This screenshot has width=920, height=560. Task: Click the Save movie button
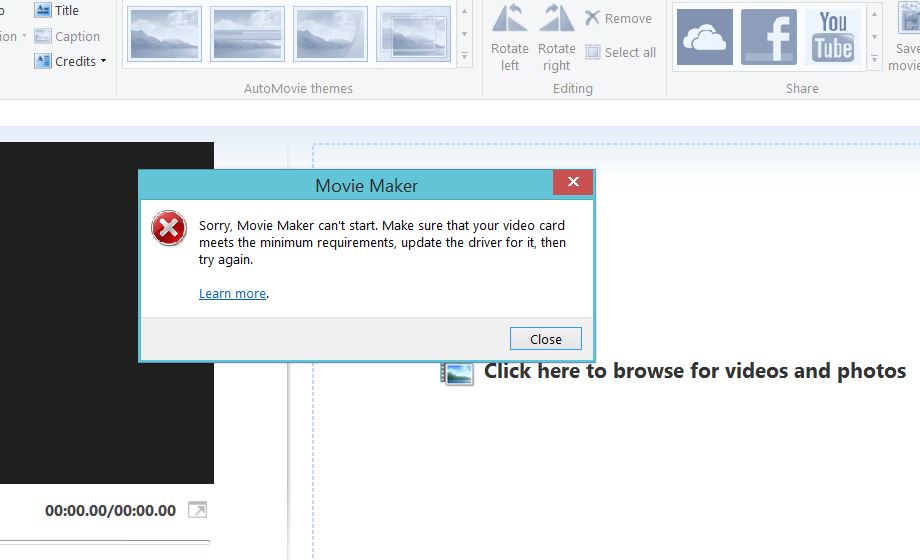[x=907, y=38]
